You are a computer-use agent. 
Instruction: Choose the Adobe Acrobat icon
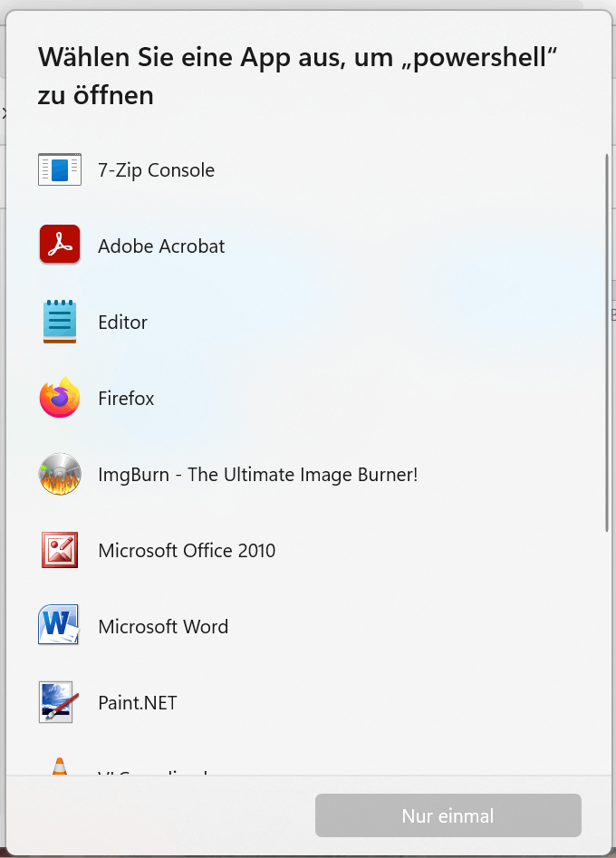click(x=60, y=244)
